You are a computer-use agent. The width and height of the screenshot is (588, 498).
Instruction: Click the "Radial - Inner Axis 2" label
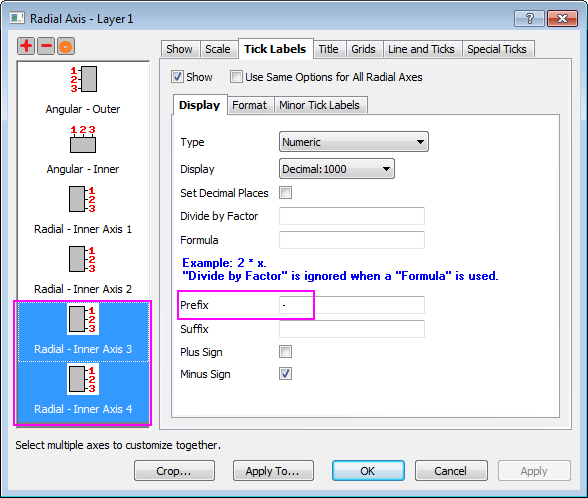coord(83,289)
